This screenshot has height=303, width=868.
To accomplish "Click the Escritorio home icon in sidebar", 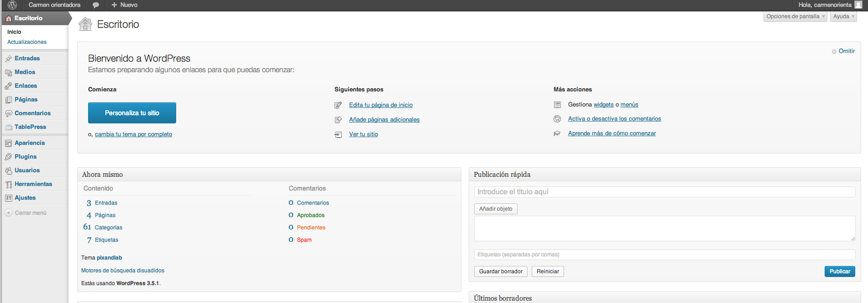I will click(9, 18).
